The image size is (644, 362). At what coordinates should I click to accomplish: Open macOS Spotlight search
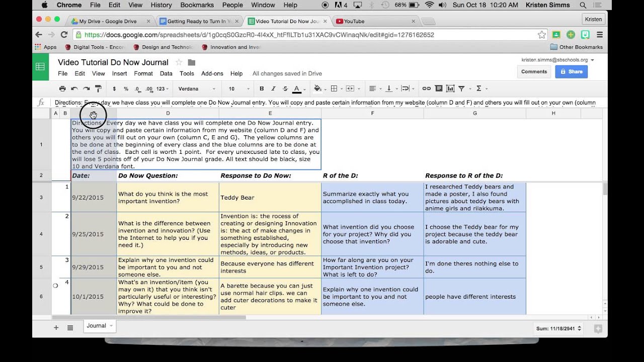pyautogui.click(x=583, y=5)
